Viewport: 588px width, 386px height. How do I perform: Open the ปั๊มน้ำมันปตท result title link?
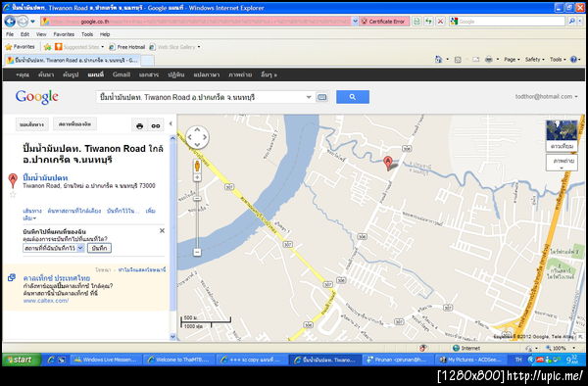(x=45, y=177)
